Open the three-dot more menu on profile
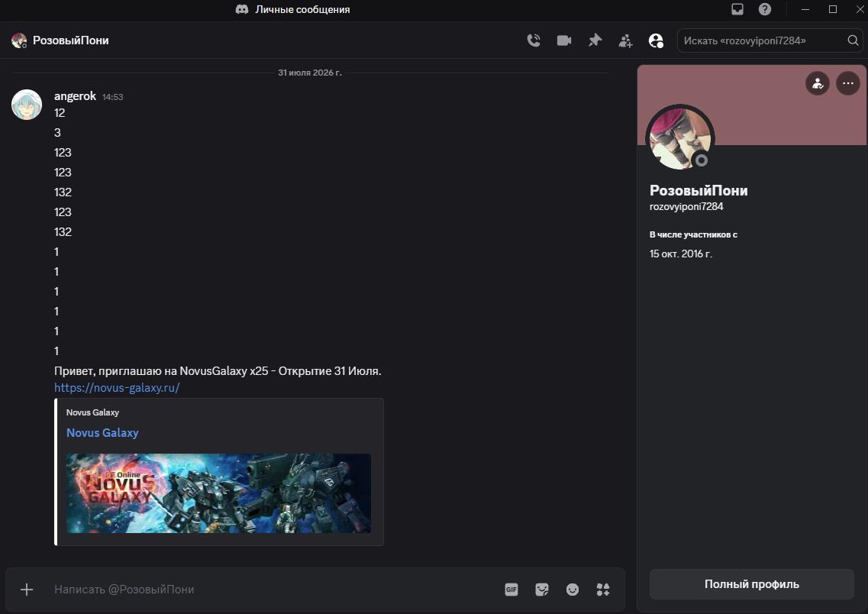 click(x=848, y=83)
